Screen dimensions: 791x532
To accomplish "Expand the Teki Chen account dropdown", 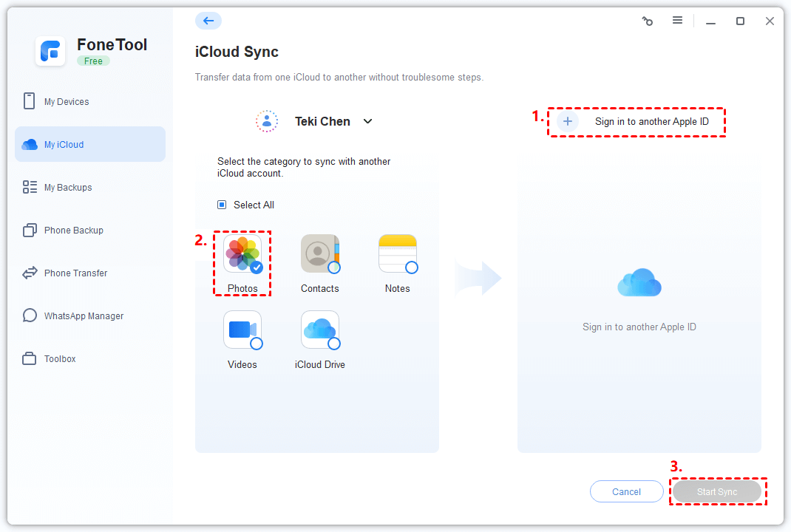I will pos(367,121).
